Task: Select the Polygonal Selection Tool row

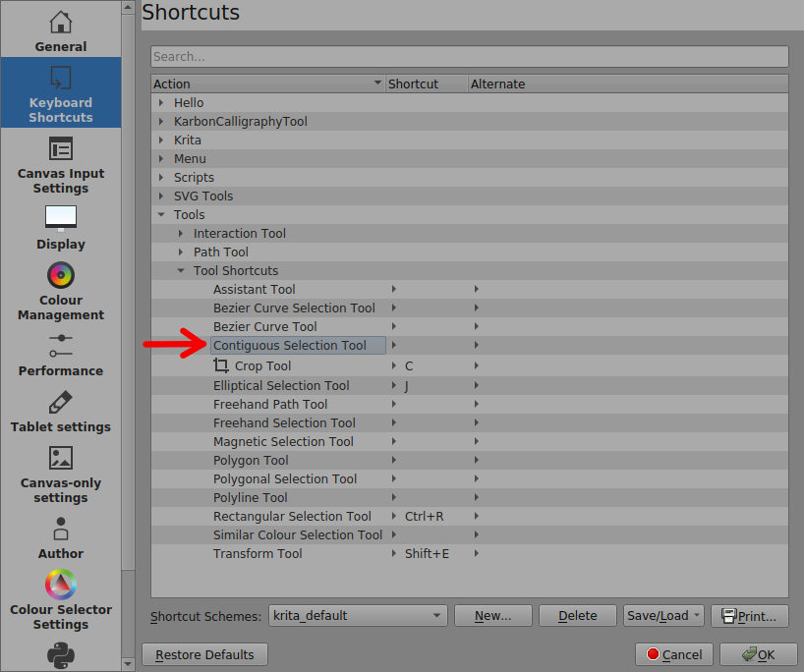Action: [470, 478]
